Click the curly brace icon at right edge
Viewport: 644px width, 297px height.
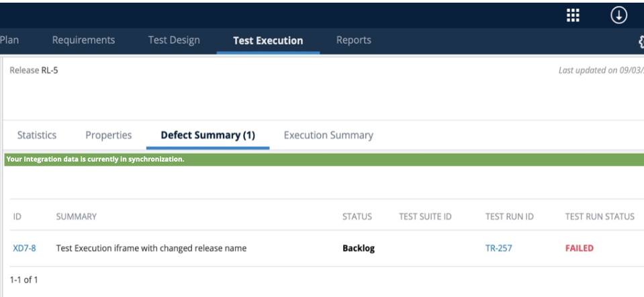(641, 41)
